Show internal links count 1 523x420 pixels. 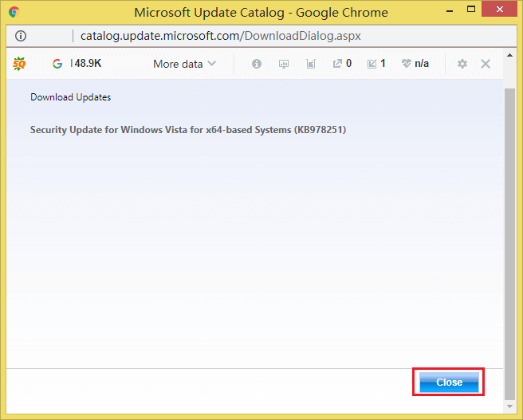(376, 63)
